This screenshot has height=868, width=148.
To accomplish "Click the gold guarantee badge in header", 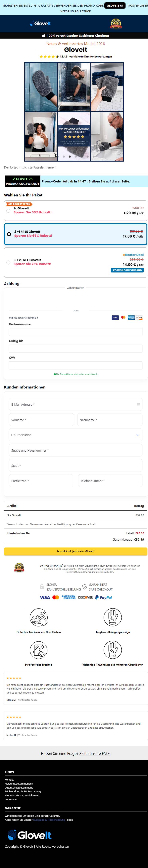I will (116, 24).
